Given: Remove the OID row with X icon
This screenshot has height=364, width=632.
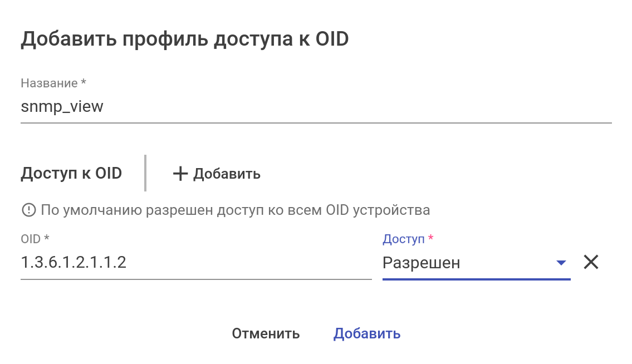Looking at the screenshot, I should click(x=591, y=262).
